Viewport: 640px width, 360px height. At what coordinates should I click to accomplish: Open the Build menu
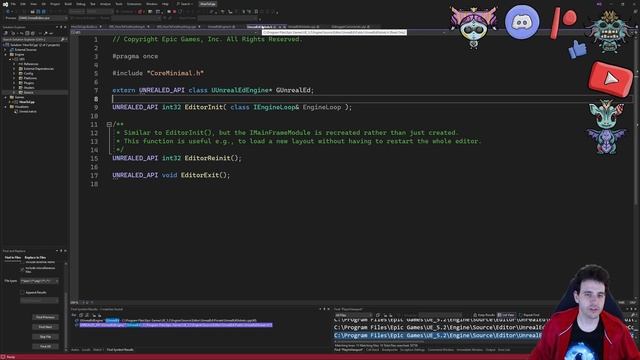(68, 4)
